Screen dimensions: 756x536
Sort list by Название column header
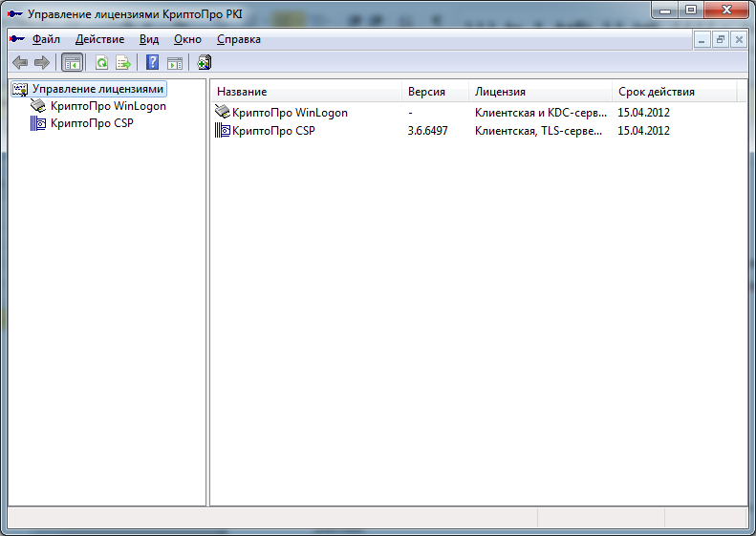tap(306, 92)
